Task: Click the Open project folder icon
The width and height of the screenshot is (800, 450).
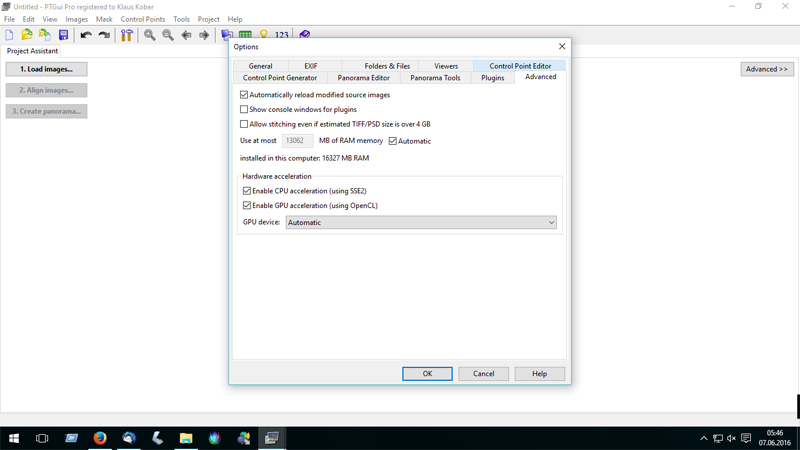Action: pyautogui.click(x=27, y=35)
